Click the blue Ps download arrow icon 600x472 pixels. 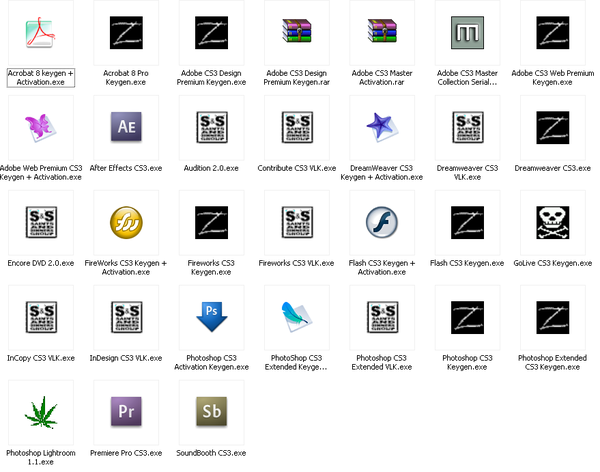click(212, 317)
